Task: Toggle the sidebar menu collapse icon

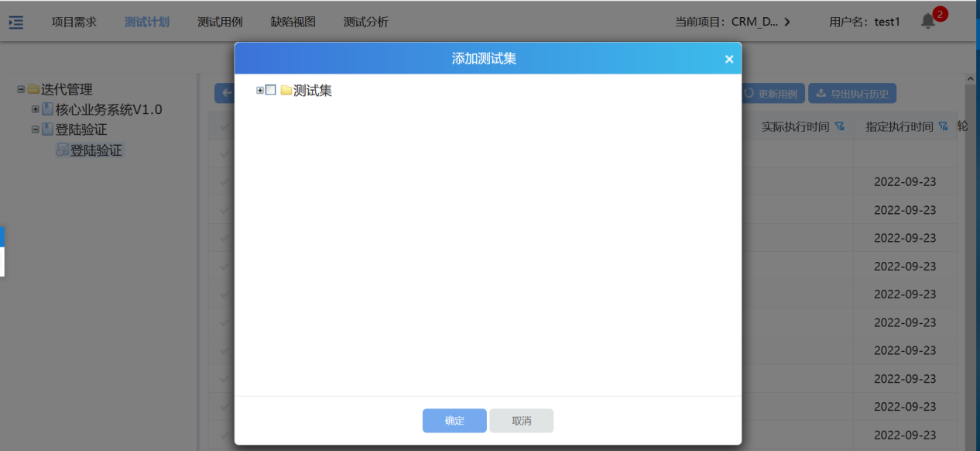Action: (x=15, y=22)
